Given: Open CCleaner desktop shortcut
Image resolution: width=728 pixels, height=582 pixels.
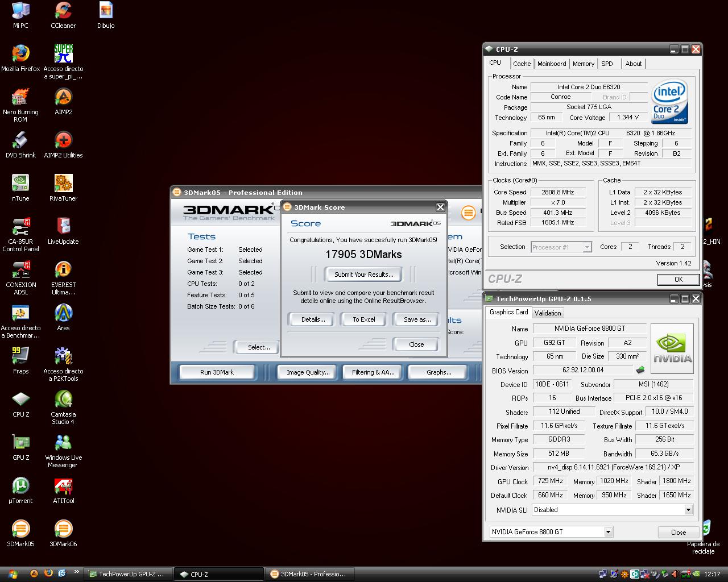Looking at the screenshot, I should [63, 15].
